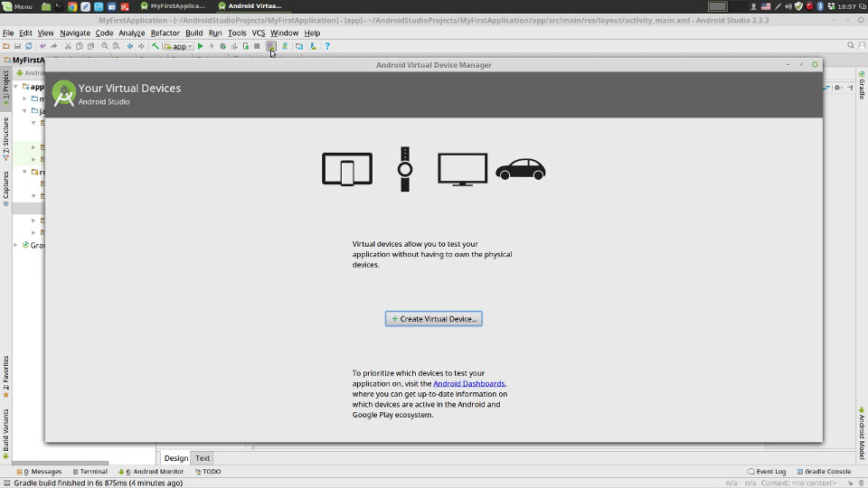Click the AVD Manager toolbar icon
This screenshot has height=488, width=868.
[270, 46]
